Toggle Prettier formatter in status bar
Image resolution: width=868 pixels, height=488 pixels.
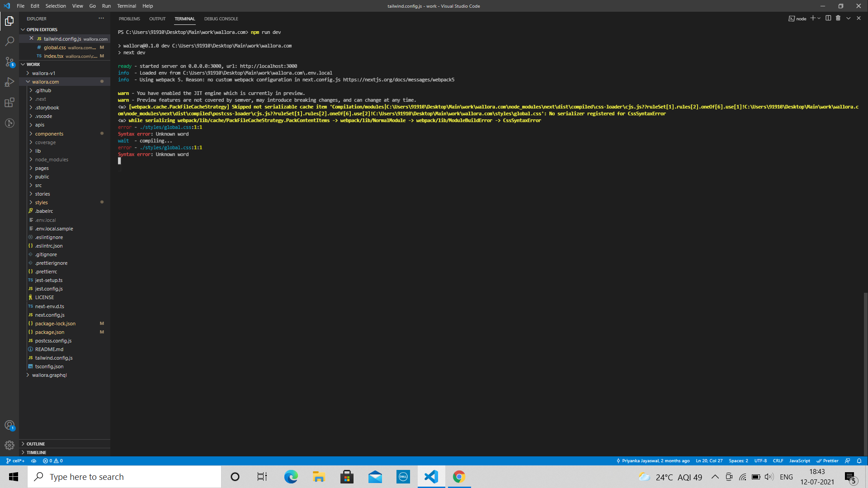(827, 461)
